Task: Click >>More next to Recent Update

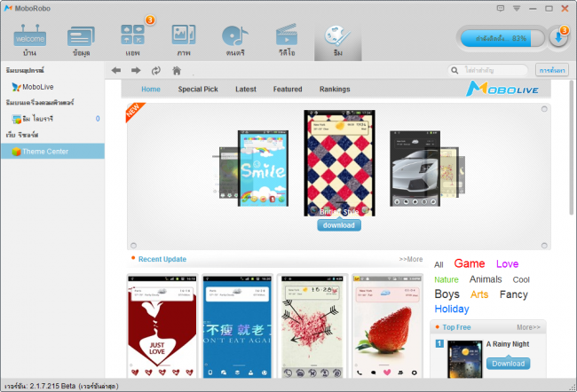Action: pos(411,259)
